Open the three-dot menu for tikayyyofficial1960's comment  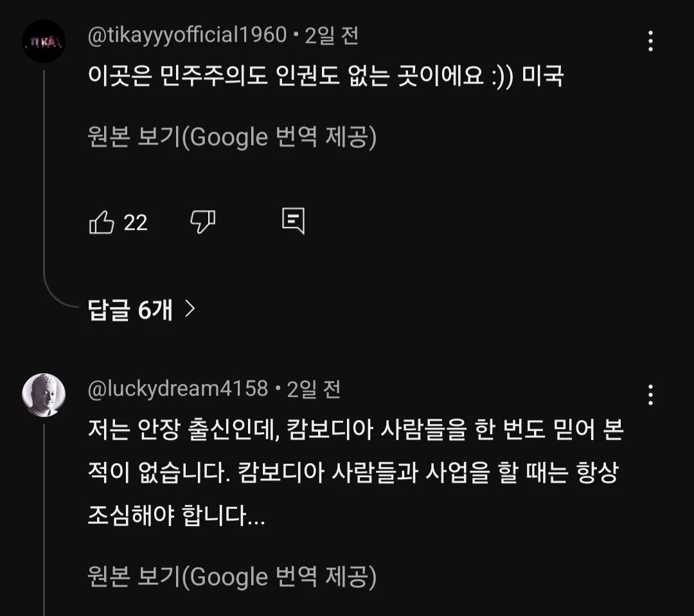coord(650,41)
